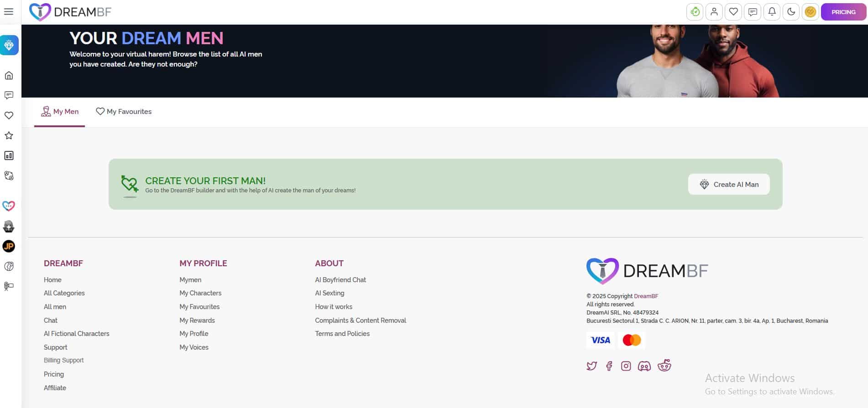This screenshot has height=408, width=868.
Task: Open the My Rewards footer link
Action: click(197, 320)
